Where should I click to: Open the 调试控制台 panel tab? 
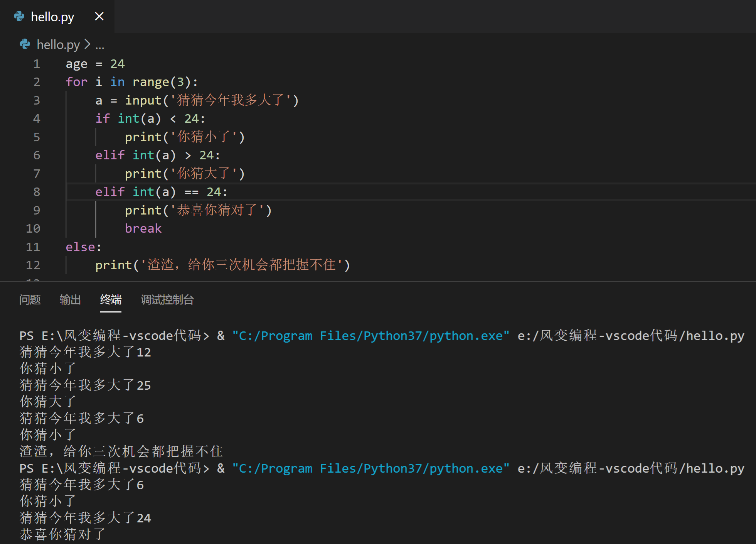pyautogui.click(x=167, y=299)
